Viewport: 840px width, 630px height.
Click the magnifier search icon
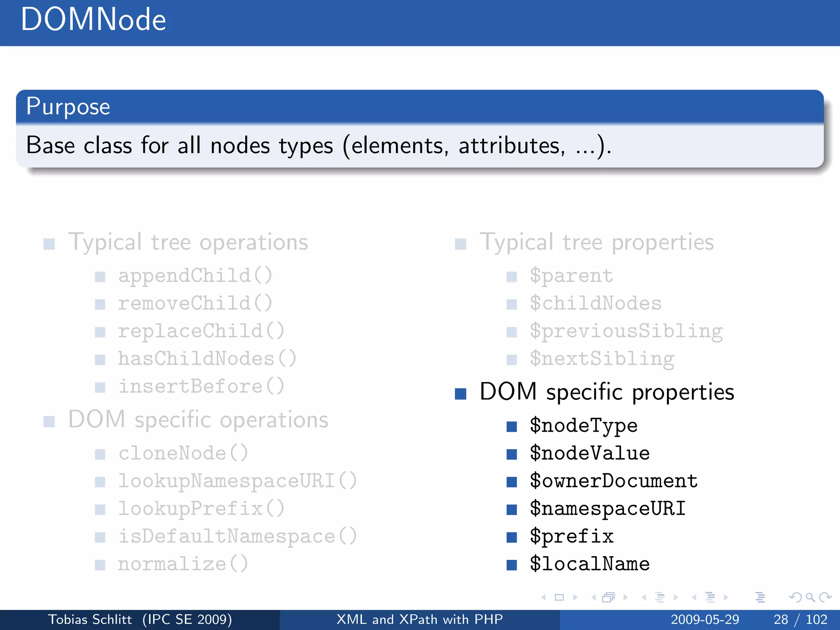(810, 597)
